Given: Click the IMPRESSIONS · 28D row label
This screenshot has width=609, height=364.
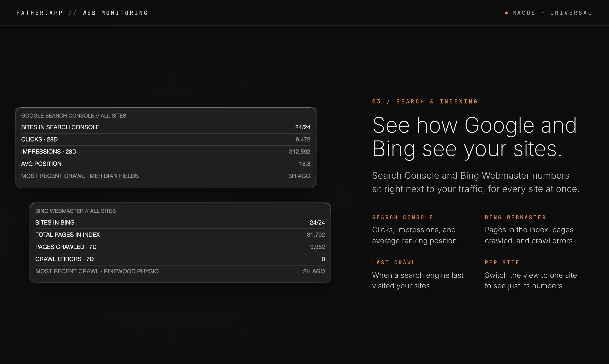Looking at the screenshot, I should pyautogui.click(x=49, y=152).
